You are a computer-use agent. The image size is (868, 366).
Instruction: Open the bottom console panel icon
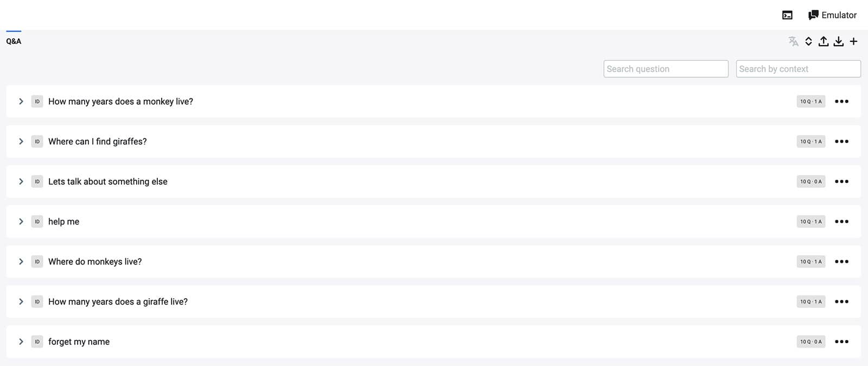point(787,15)
